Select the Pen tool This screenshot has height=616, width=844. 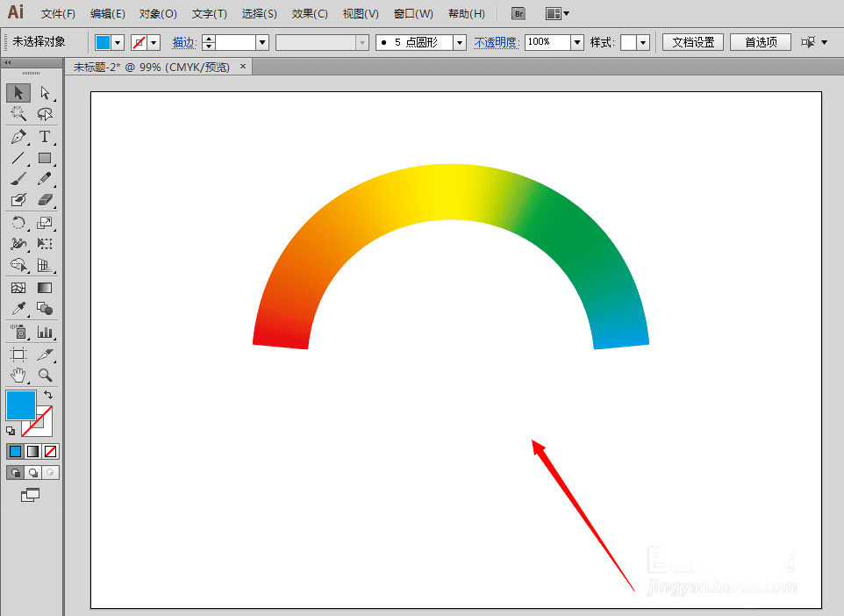tap(18, 137)
